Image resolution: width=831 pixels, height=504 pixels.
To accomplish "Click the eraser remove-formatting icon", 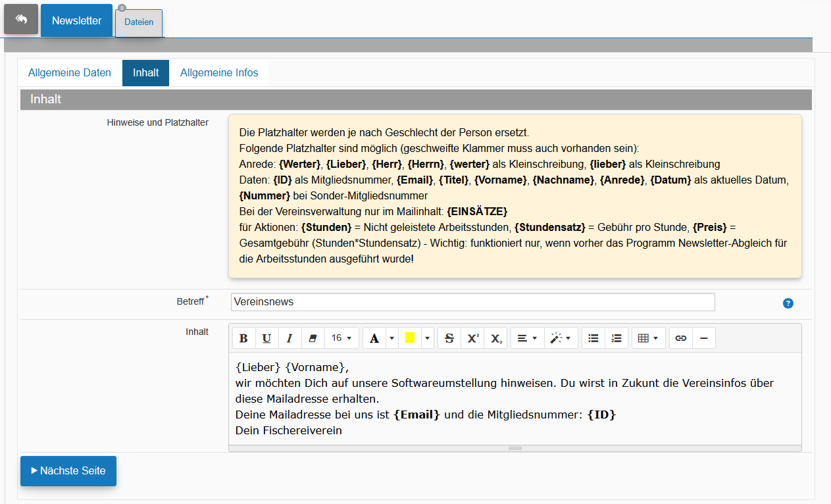I will point(313,338).
